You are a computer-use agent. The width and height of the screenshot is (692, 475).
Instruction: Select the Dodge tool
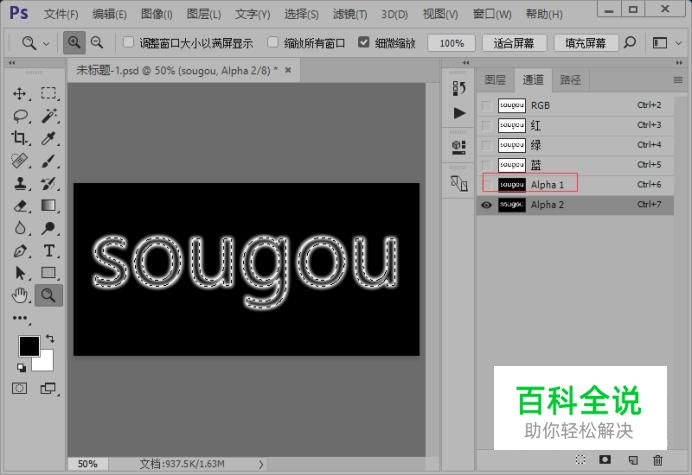click(49, 228)
